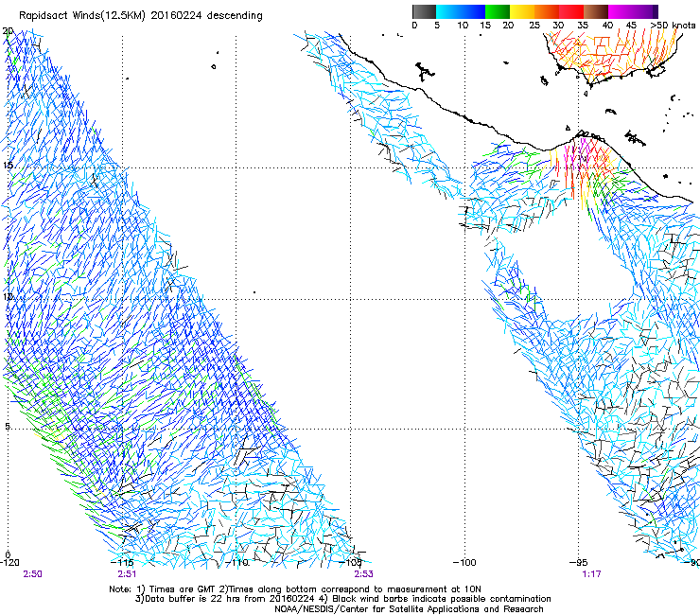Click the green 15-20 knots legend color
700x615 pixels.
tap(498, 11)
